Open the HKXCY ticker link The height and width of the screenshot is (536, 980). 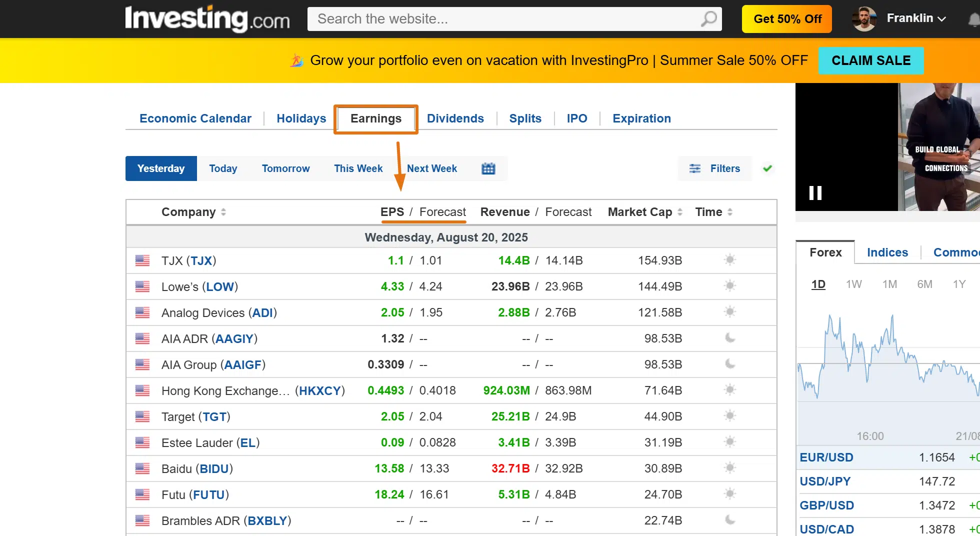320,390
